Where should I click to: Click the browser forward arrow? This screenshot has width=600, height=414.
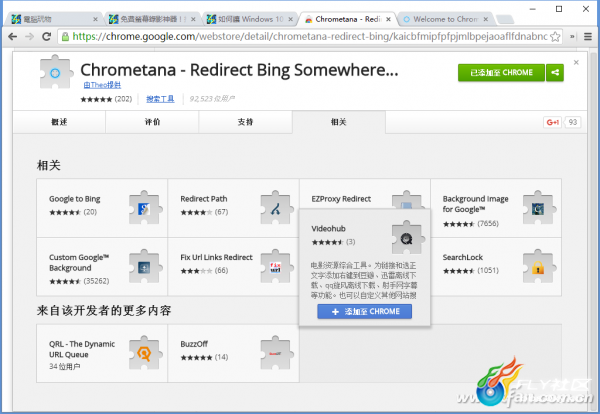(29, 37)
